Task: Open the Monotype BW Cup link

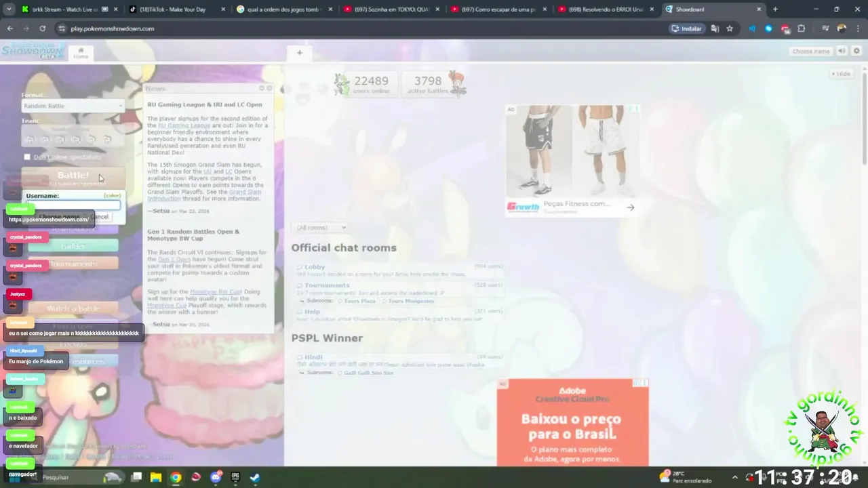Action: point(216,292)
